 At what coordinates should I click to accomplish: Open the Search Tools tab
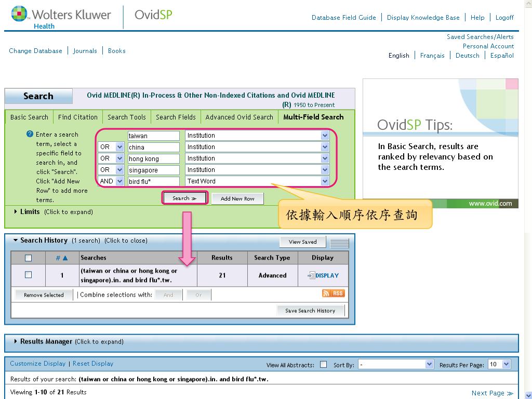pyautogui.click(x=127, y=117)
